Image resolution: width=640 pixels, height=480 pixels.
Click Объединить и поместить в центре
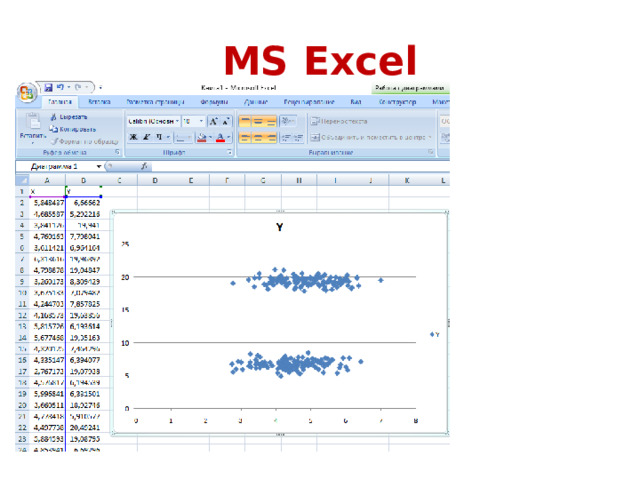[x=367, y=138]
